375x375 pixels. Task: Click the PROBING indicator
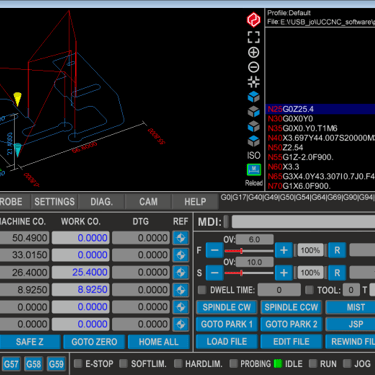click(x=233, y=363)
